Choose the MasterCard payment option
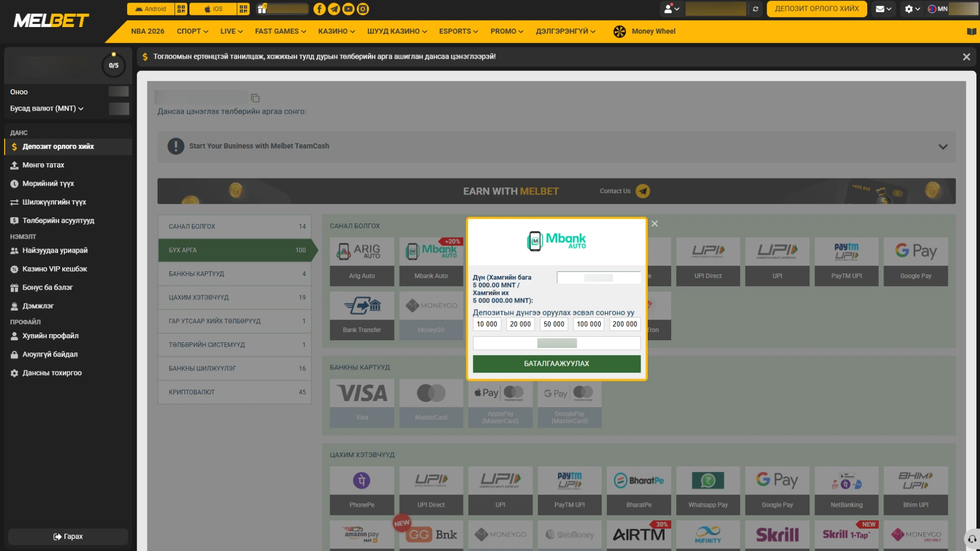This screenshot has width=980, height=551. (431, 403)
